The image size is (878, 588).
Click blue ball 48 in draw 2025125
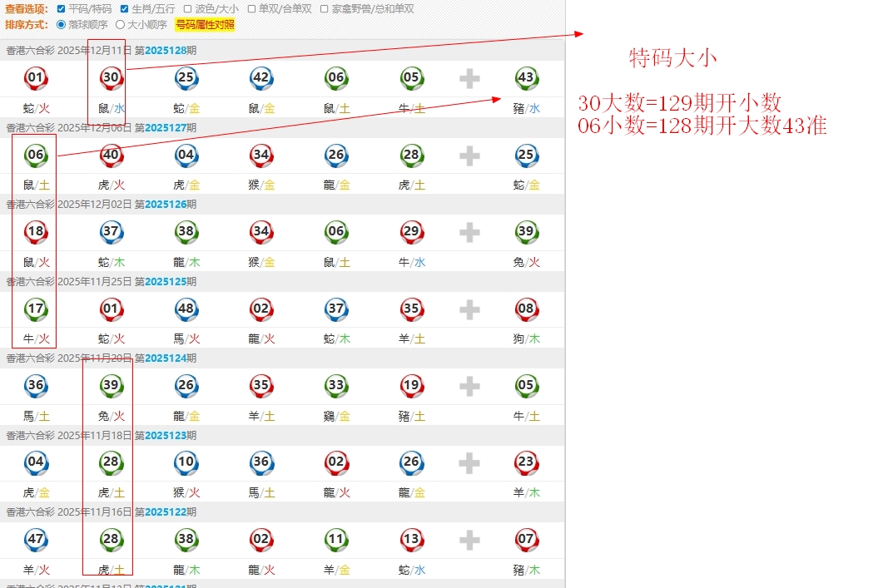[186, 309]
